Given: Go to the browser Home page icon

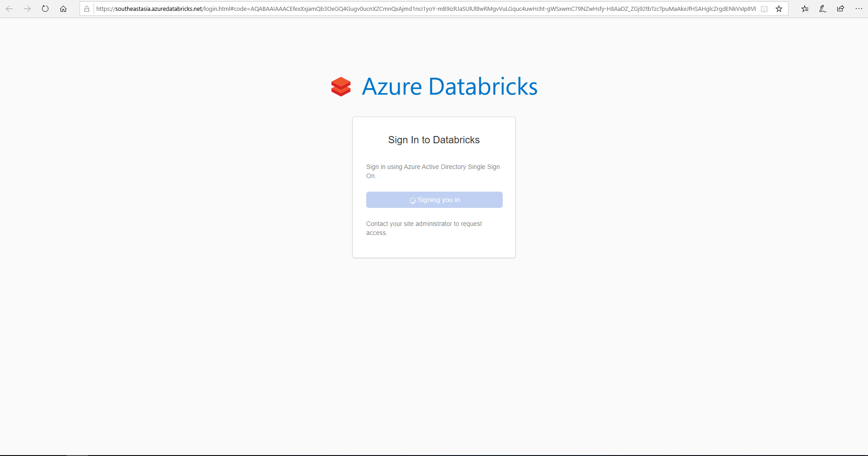Looking at the screenshot, I should 63,9.
